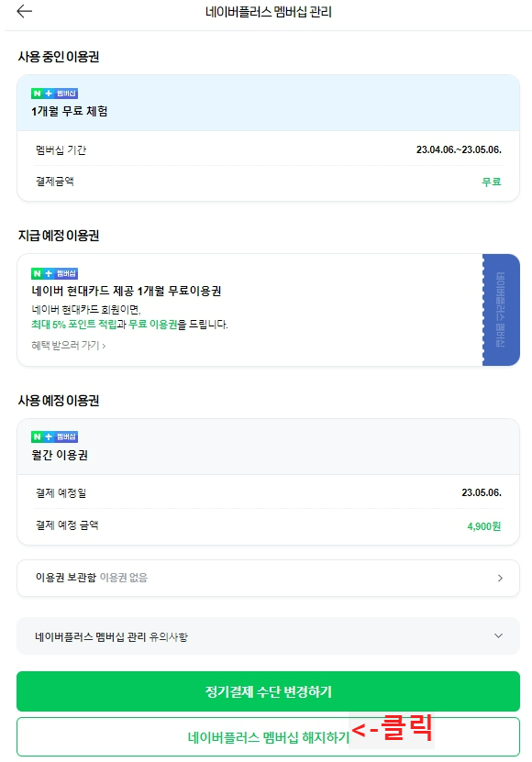Open 이용권 보관함 via its chevron

point(500,579)
